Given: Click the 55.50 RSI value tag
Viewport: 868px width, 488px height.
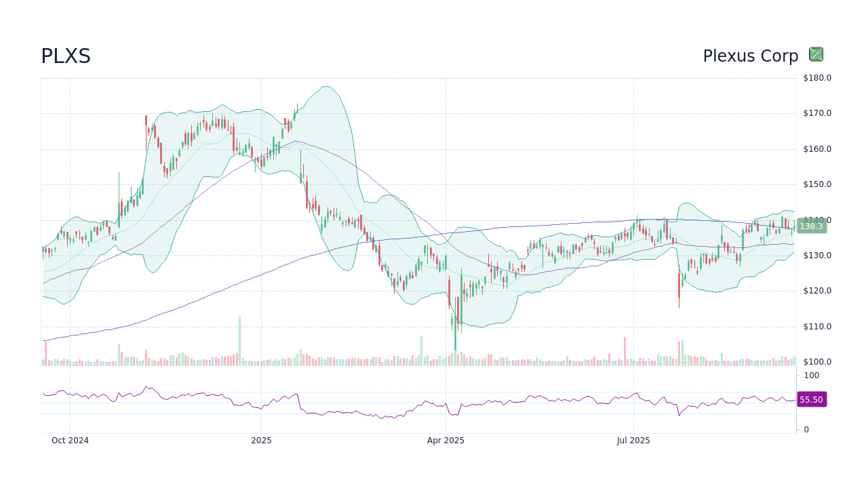Looking at the screenshot, I should pyautogui.click(x=811, y=400).
